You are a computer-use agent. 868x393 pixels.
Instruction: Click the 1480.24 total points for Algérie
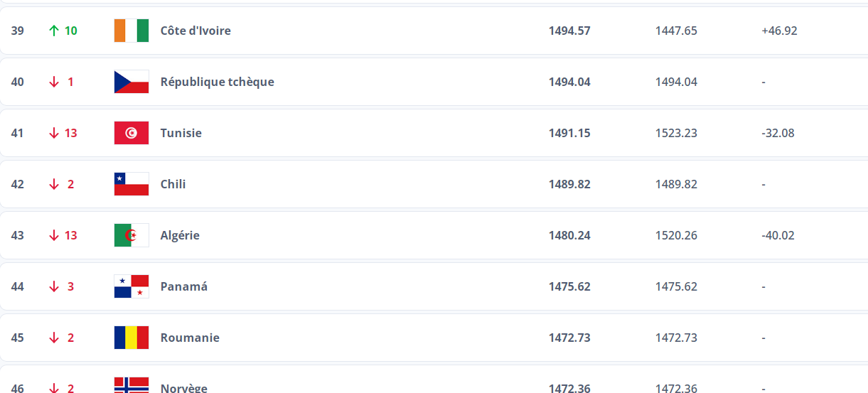coord(569,235)
